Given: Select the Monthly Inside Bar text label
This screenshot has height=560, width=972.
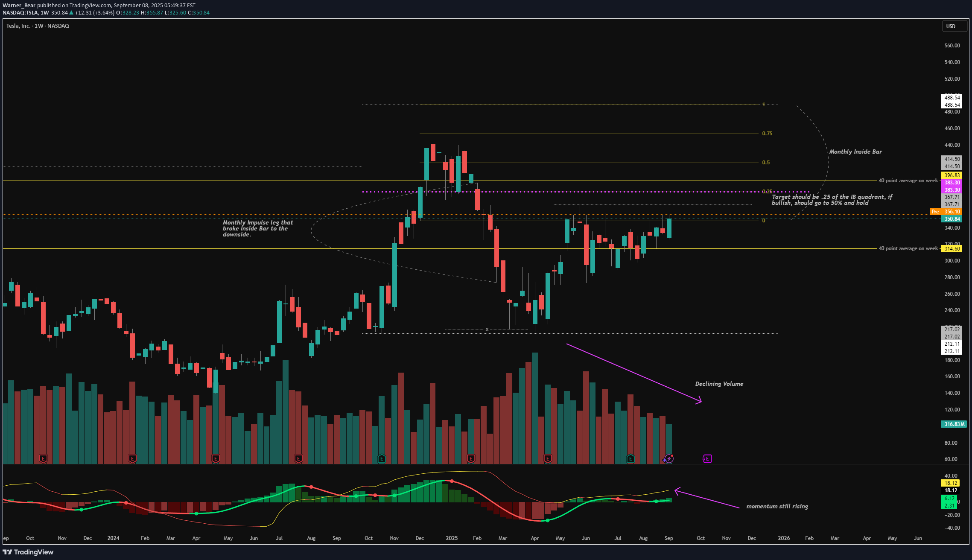Looking at the screenshot, I should tap(855, 152).
